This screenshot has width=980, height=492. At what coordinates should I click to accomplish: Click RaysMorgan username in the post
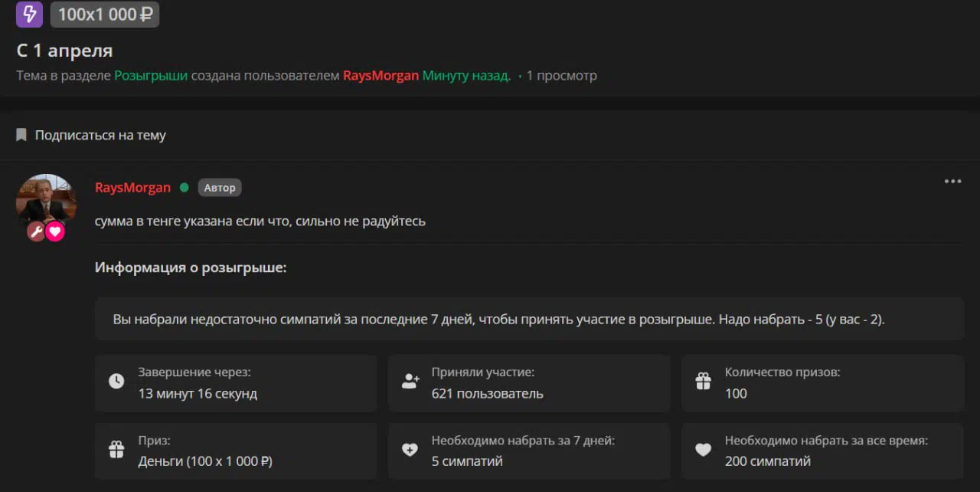coord(132,188)
